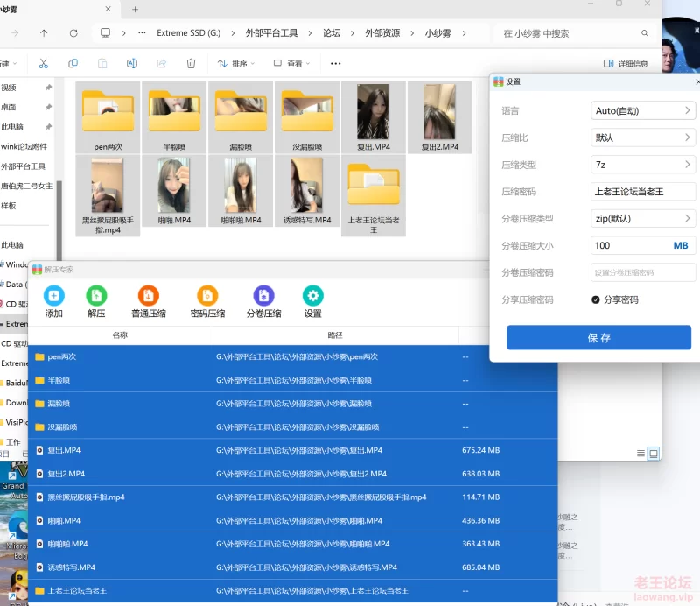Click the 压缩密码 password input field
The width and height of the screenshot is (700, 606).
643,192
